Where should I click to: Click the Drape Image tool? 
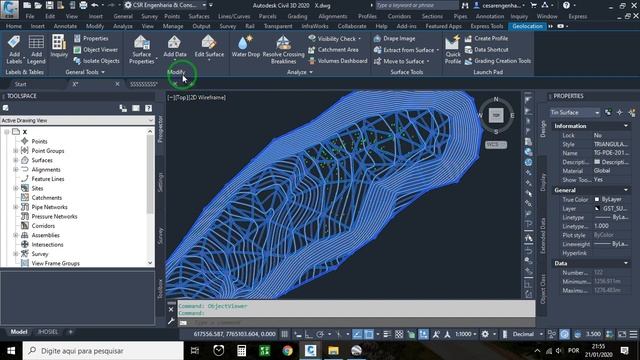tap(395, 38)
